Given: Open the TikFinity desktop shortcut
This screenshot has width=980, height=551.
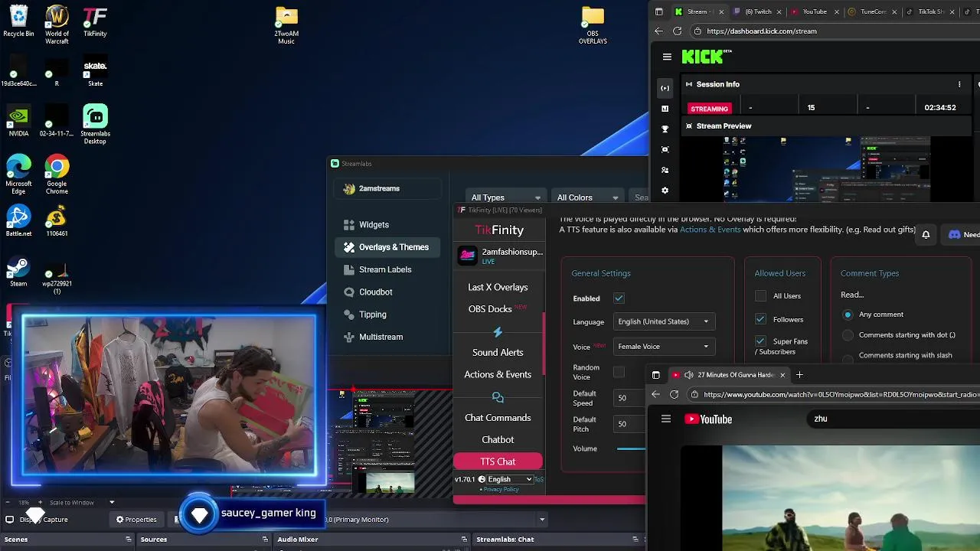Looking at the screenshot, I should [95, 21].
